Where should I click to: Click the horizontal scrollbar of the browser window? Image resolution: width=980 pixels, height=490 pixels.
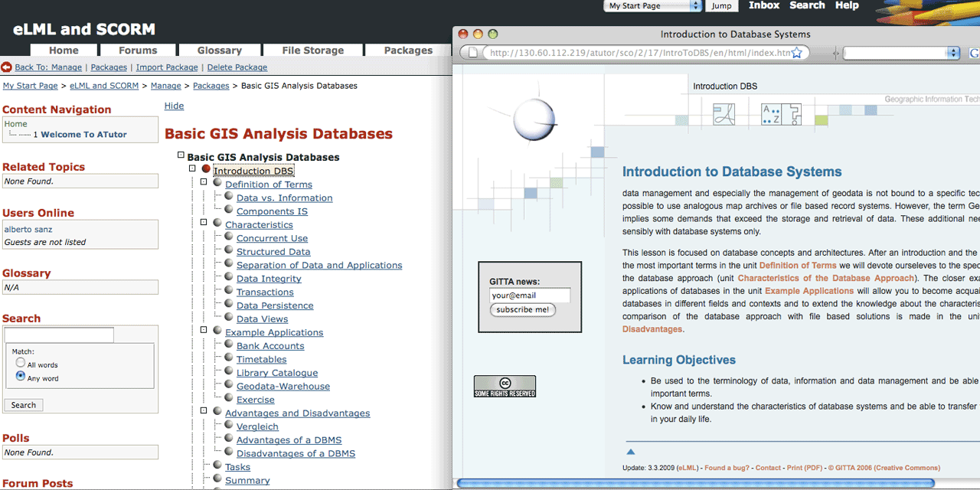point(696,483)
